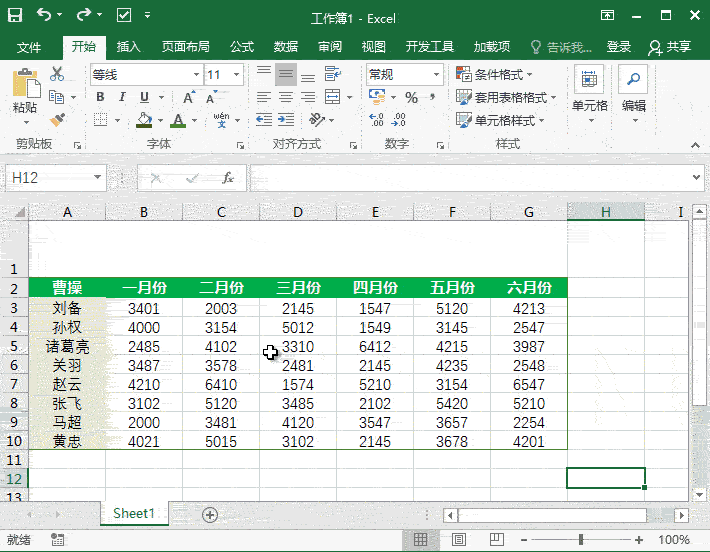
Task: Open the font name dropdown 等线
Action: [x=196, y=75]
